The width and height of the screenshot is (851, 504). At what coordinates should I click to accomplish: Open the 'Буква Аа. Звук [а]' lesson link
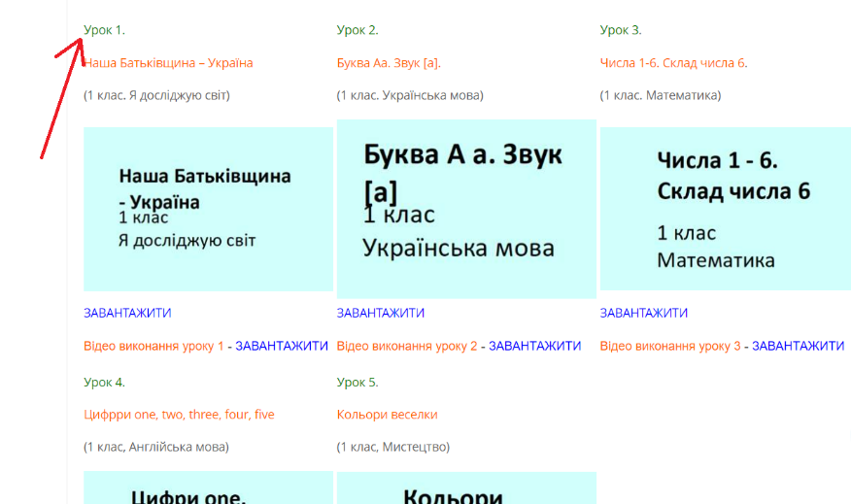point(389,63)
